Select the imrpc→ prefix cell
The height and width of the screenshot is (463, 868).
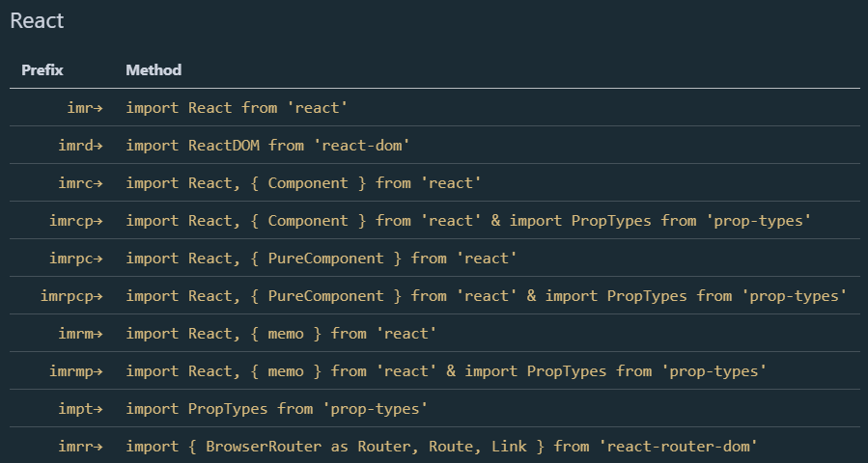coord(75,258)
